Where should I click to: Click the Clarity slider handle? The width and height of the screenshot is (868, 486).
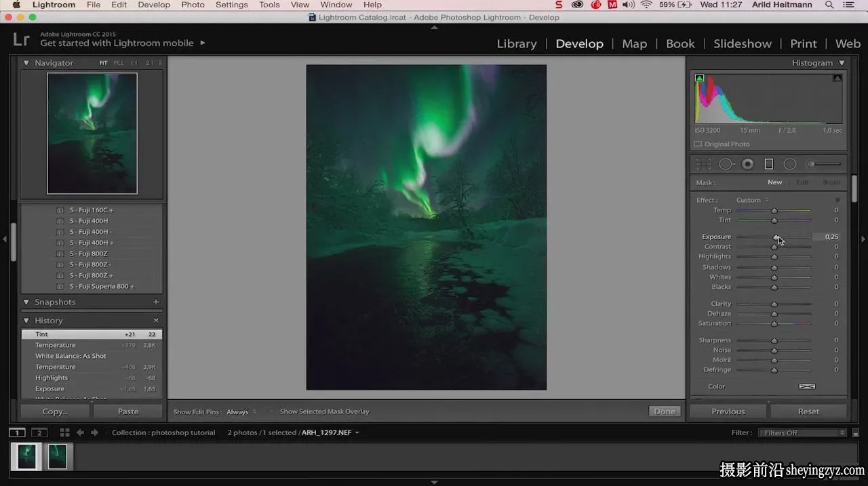[774, 304]
